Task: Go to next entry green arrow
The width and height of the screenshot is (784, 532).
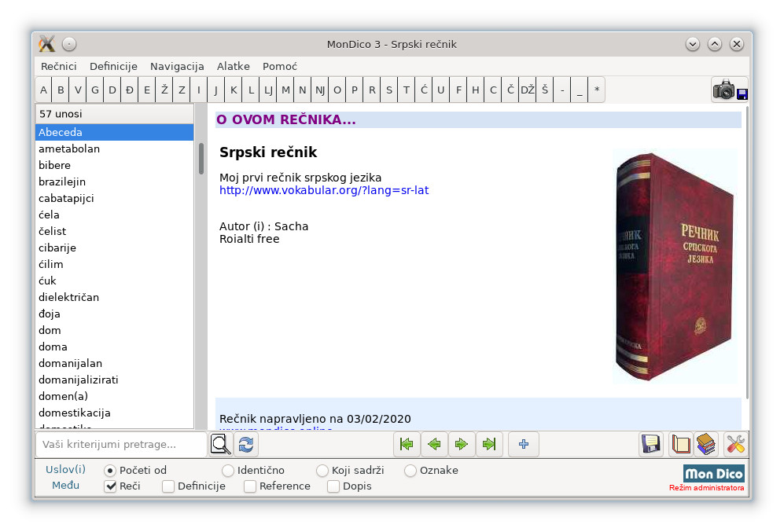Action: tap(462, 444)
